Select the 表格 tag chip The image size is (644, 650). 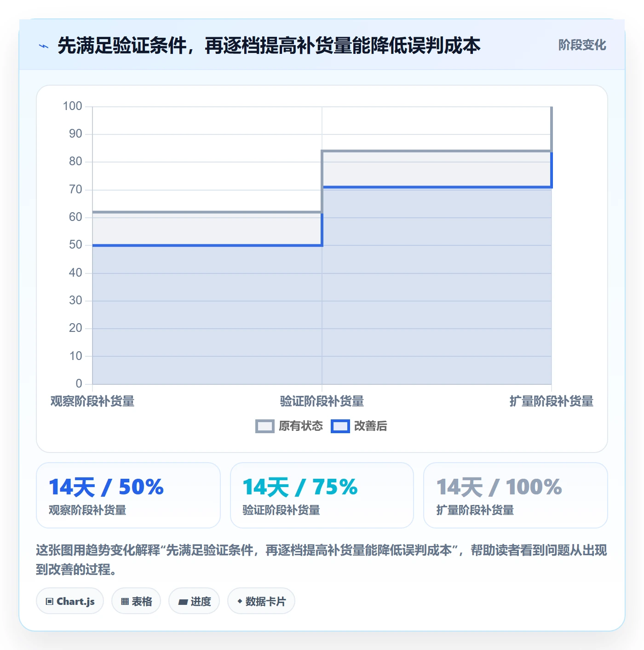pos(136,601)
